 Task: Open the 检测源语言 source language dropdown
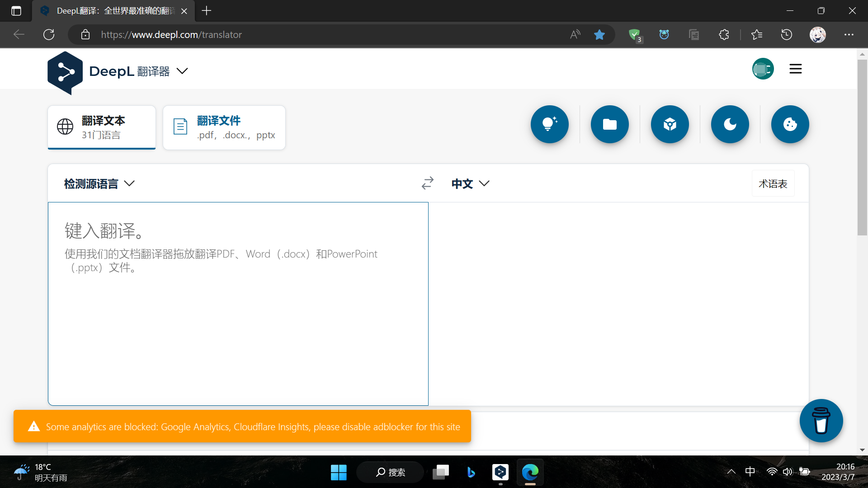click(99, 183)
